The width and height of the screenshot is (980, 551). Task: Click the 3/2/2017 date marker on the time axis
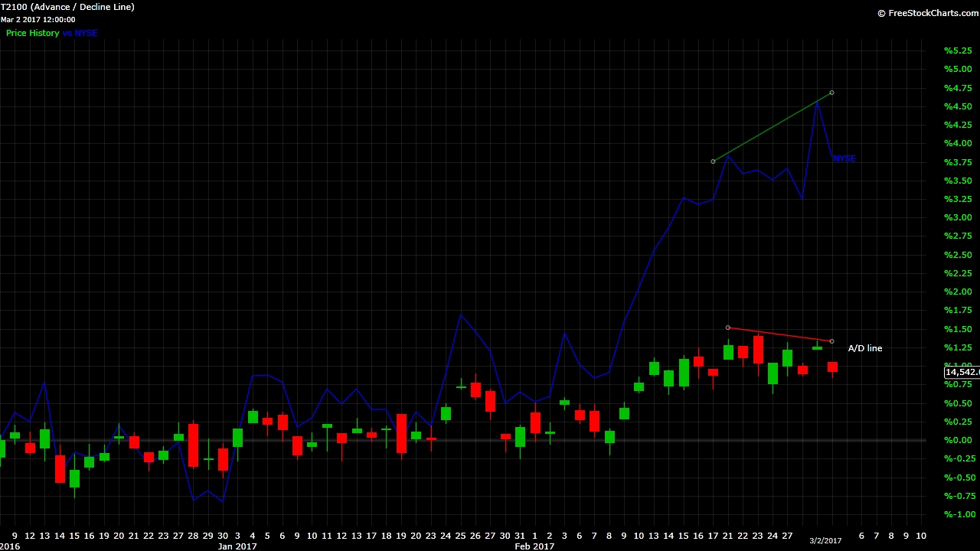(x=825, y=541)
